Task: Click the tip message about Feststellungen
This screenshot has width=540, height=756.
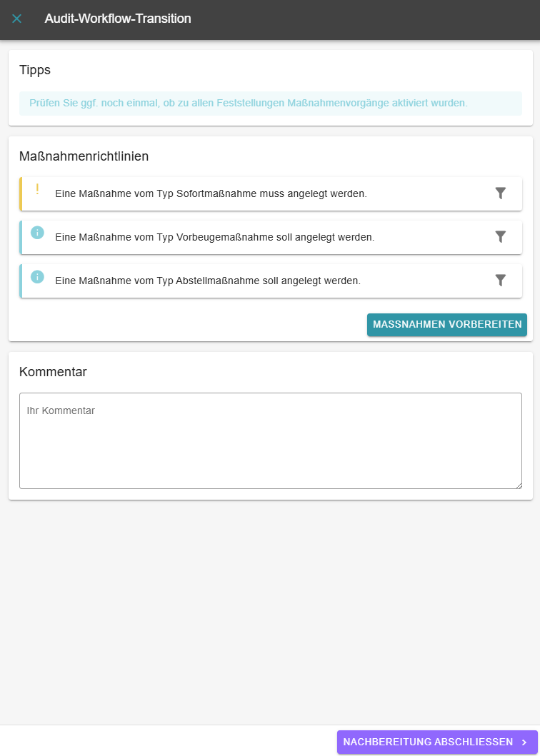Action: point(249,104)
